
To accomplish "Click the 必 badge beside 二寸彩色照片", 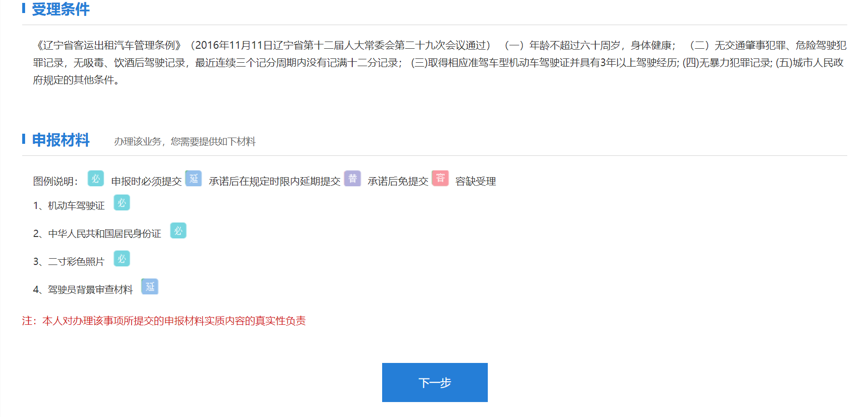I will point(122,259).
